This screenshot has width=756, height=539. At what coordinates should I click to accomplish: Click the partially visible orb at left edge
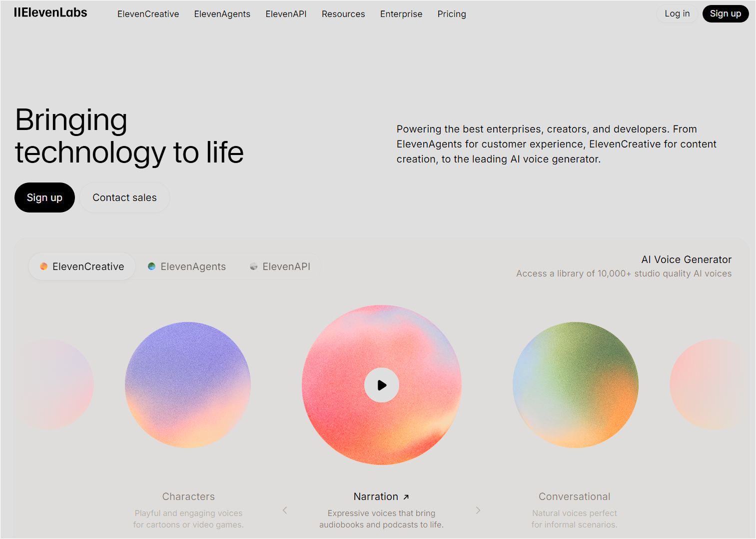coord(55,384)
